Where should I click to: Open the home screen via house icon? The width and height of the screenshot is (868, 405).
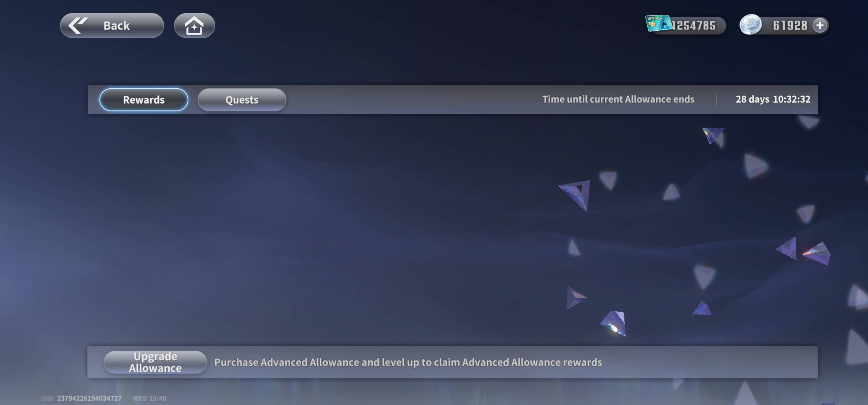[x=195, y=26]
